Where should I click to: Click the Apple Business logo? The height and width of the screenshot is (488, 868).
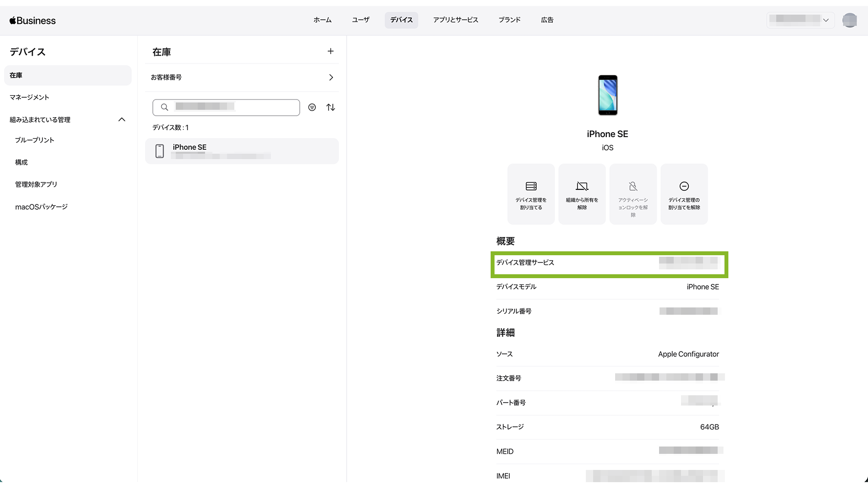tap(33, 20)
